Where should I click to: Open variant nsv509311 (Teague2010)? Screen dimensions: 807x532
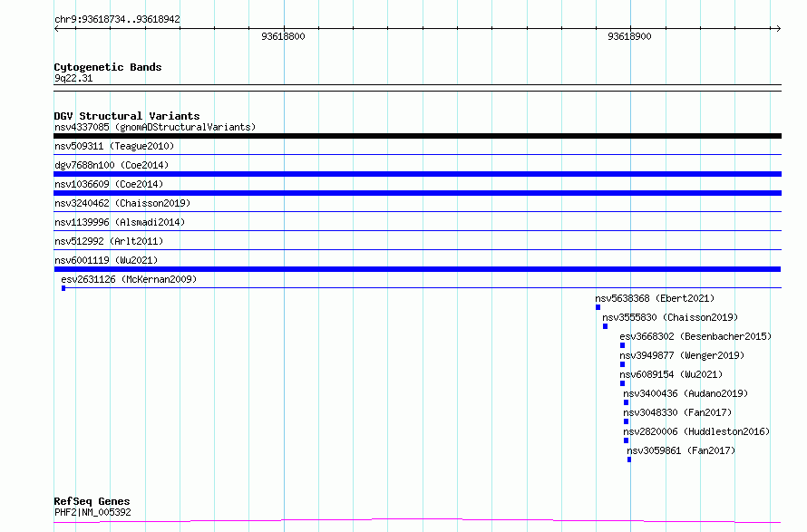pyautogui.click(x=114, y=146)
